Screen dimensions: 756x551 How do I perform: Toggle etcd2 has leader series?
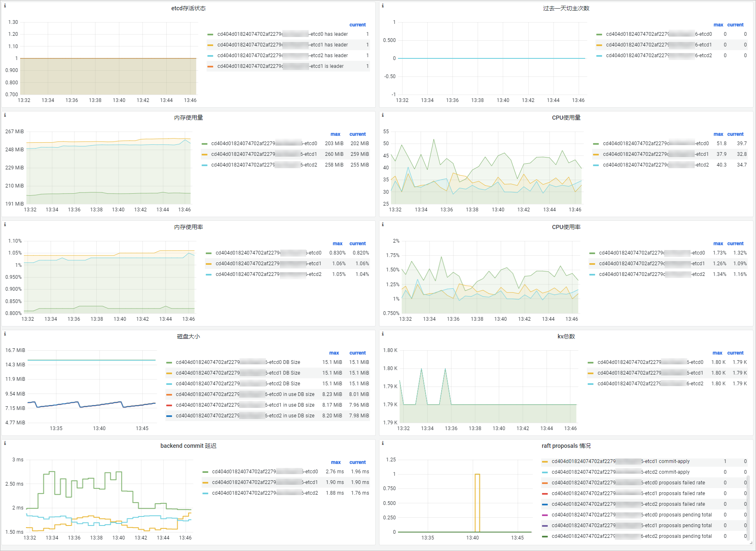[x=282, y=56]
